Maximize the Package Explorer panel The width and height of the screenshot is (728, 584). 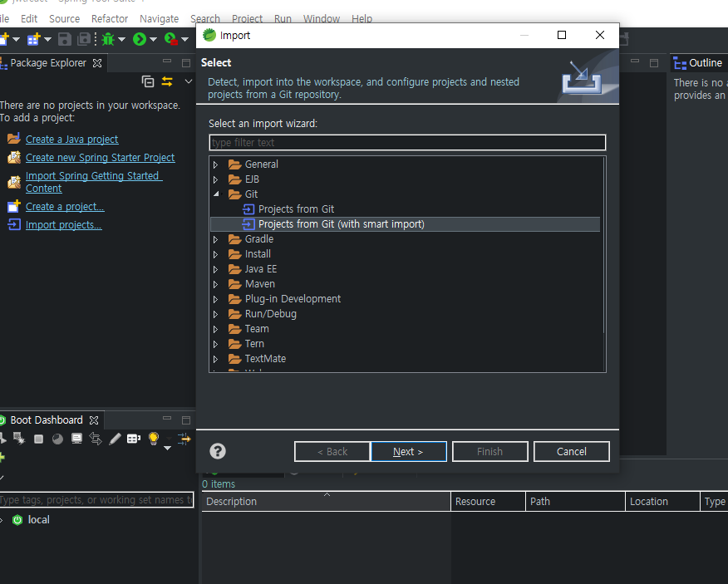[186, 62]
